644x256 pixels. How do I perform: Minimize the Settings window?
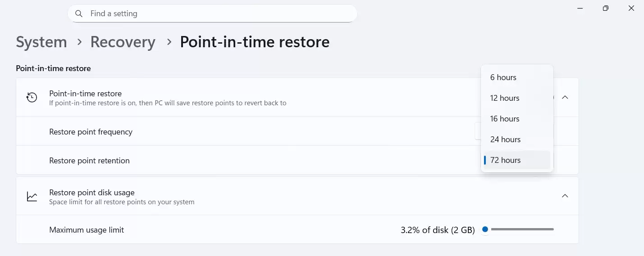click(580, 8)
